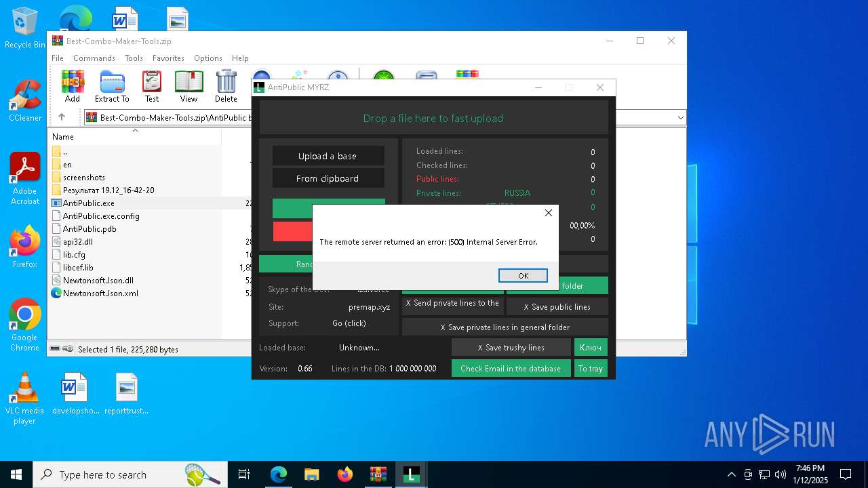This screenshot has width=868, height=488.
Task: Open the Options menu in WinRAR
Action: point(208,58)
